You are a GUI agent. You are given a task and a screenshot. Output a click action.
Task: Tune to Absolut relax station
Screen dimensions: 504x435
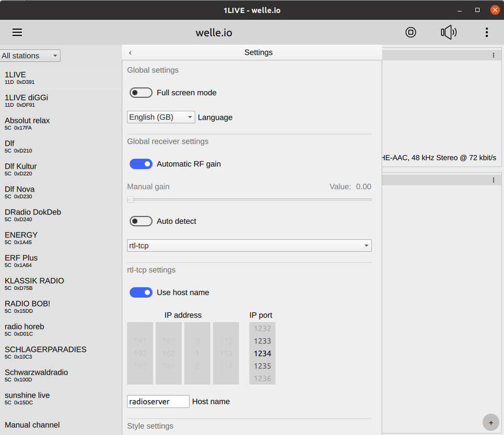click(x=61, y=124)
